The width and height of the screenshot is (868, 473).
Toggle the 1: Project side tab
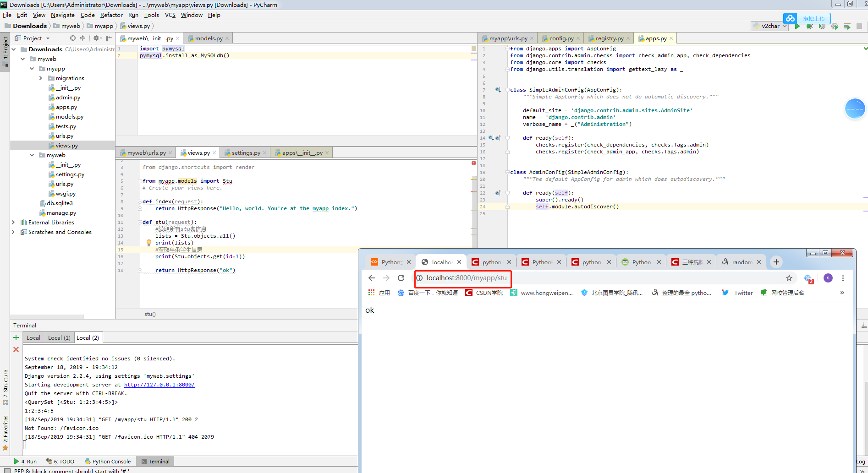click(x=5, y=51)
